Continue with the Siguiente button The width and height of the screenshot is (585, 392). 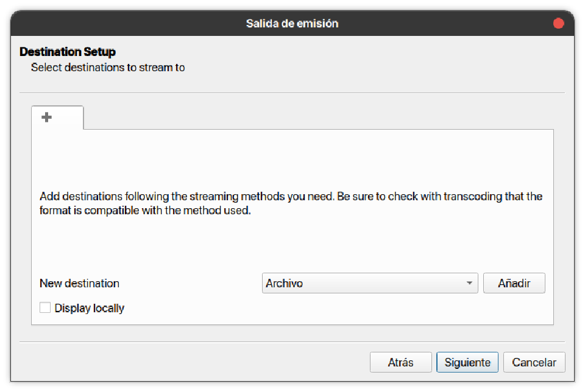(467, 362)
